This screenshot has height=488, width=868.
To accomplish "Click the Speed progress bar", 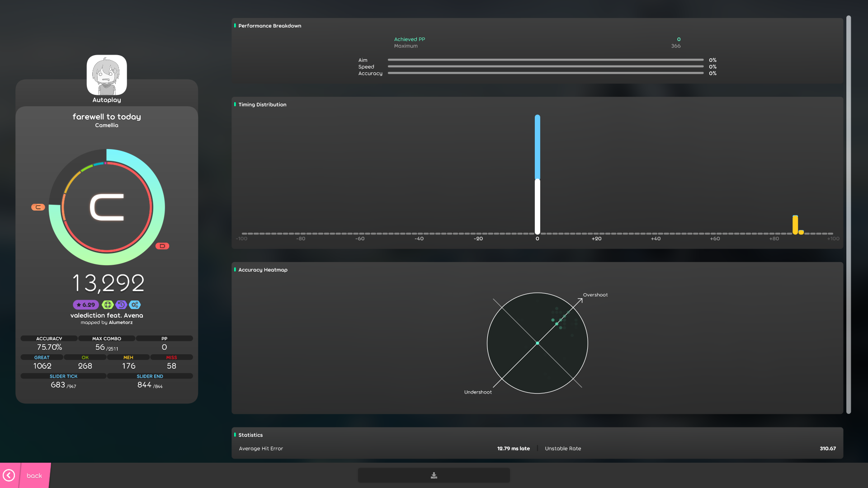I will (545, 66).
